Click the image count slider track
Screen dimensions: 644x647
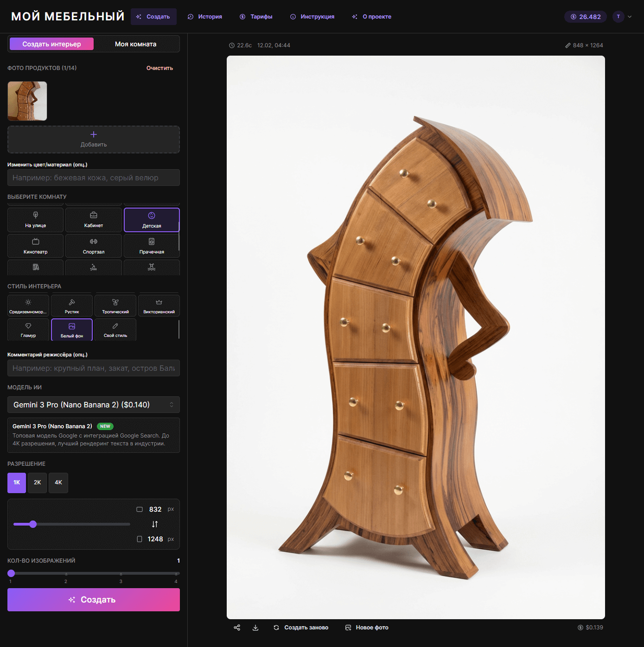pos(94,573)
